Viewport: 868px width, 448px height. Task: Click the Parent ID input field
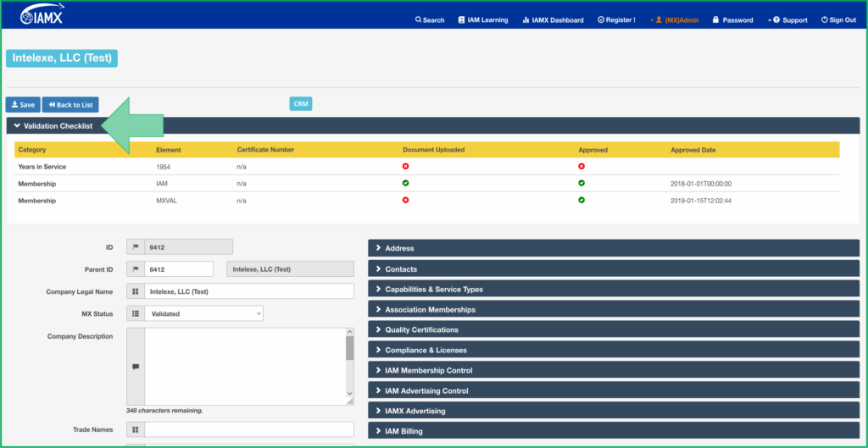pos(179,269)
